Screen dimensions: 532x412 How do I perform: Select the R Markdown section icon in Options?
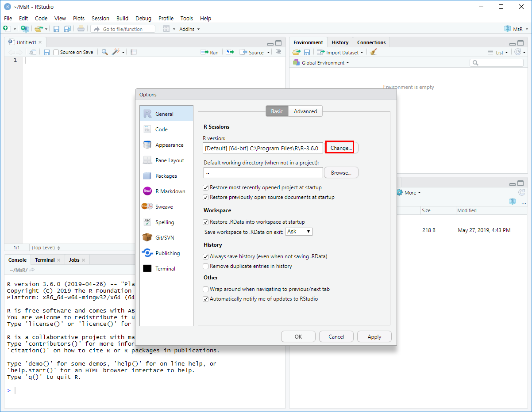(x=147, y=191)
